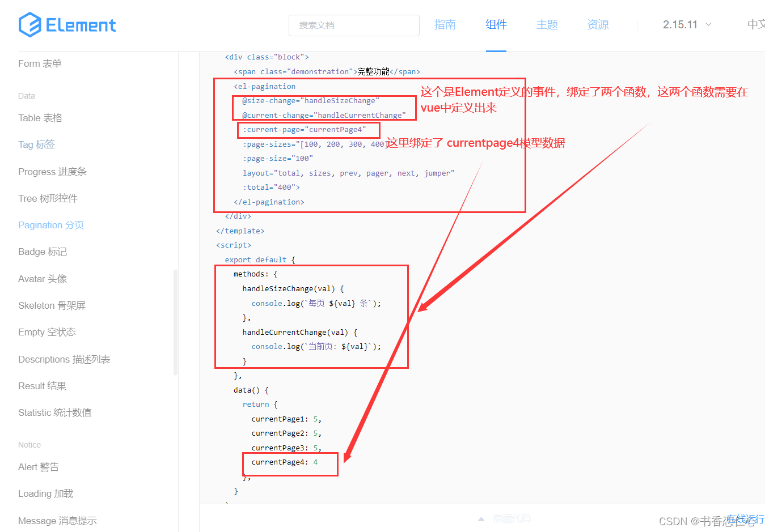This screenshot has height=532, width=765.
Task: Go to Tag 标签 page
Action: 36,144
